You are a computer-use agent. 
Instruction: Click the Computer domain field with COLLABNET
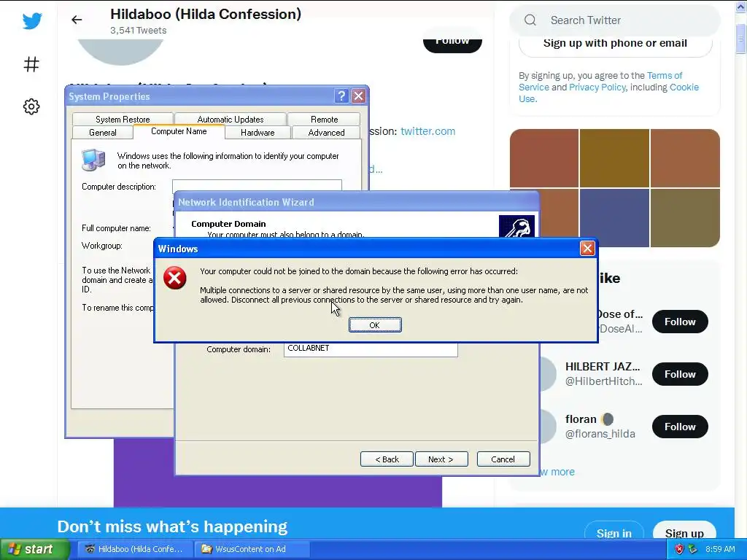point(371,349)
